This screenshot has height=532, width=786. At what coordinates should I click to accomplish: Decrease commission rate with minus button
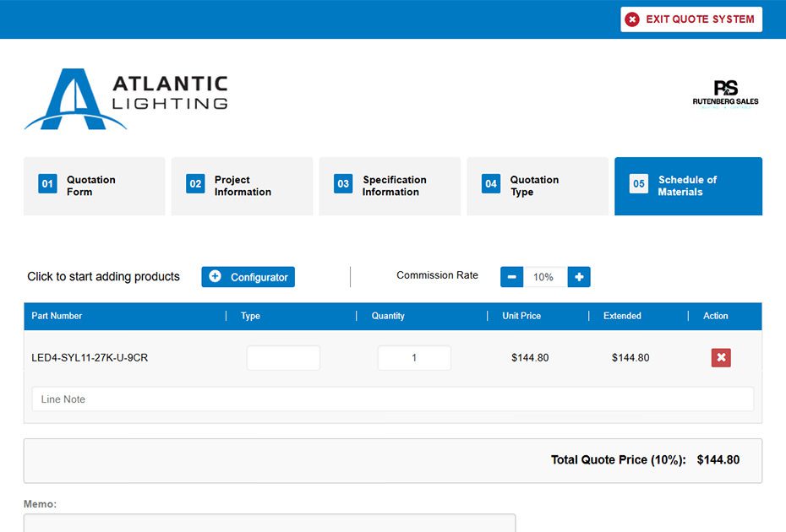(511, 277)
